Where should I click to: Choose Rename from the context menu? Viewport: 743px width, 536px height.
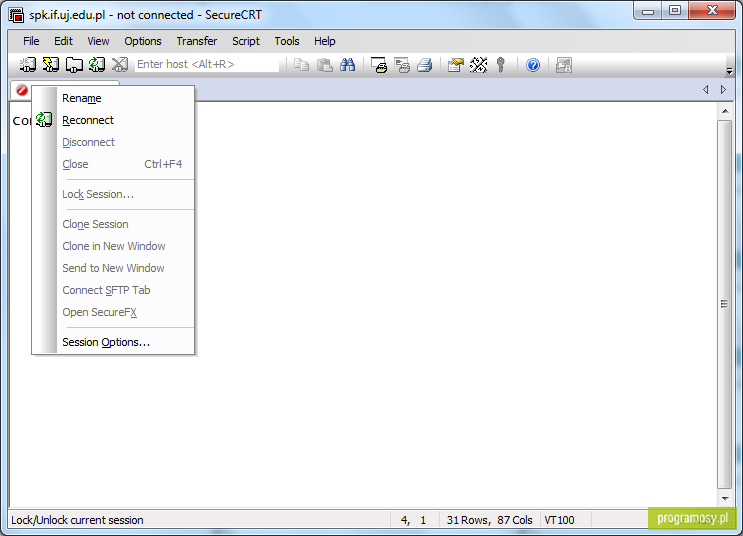114,98
